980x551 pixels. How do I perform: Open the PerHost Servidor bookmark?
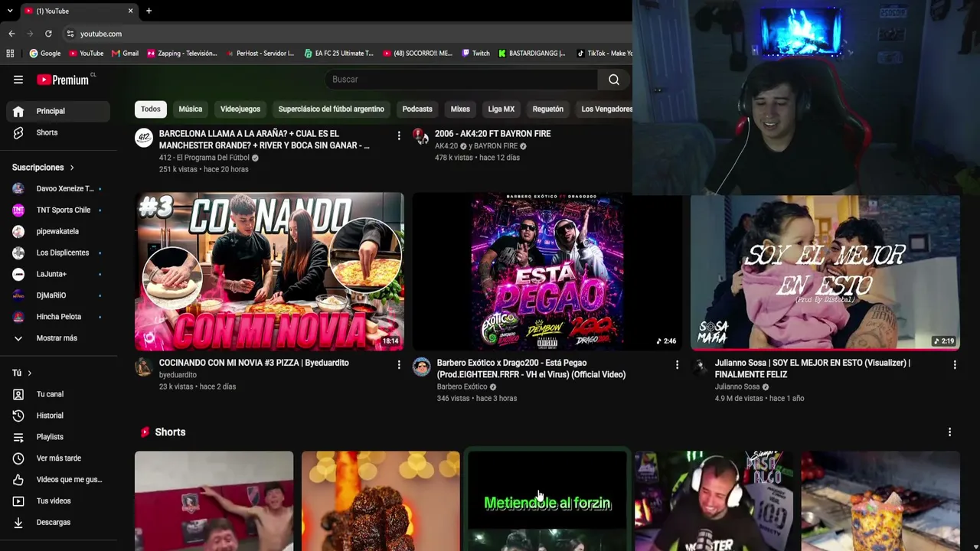[260, 54]
